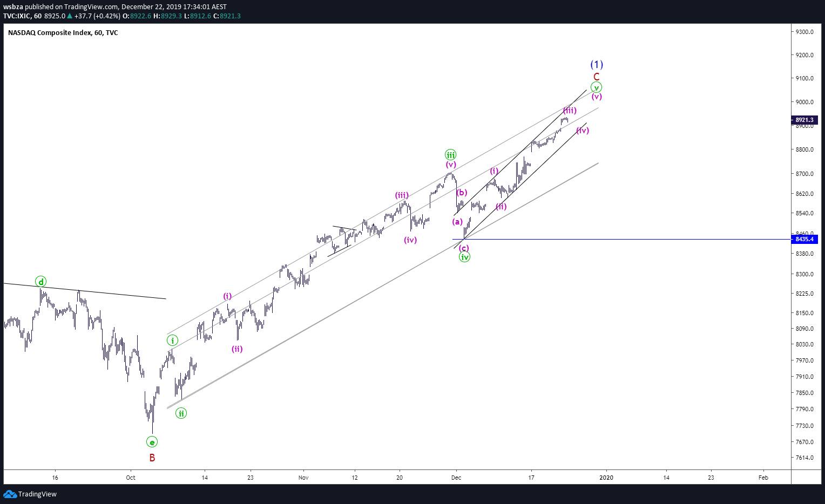Click the current price tag 8921.3

pos(804,120)
